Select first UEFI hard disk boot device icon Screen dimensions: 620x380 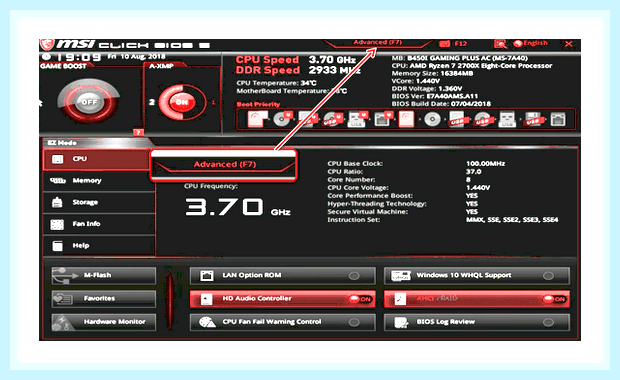click(257, 119)
